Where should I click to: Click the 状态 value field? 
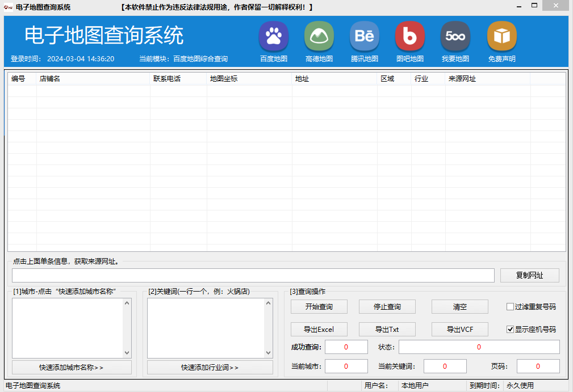479,347
